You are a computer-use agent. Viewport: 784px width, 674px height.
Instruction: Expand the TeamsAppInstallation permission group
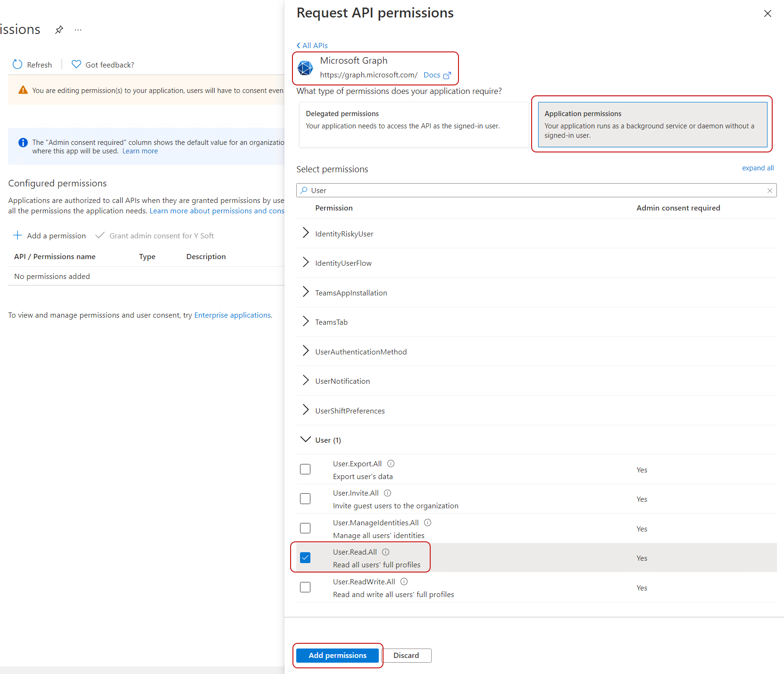306,292
